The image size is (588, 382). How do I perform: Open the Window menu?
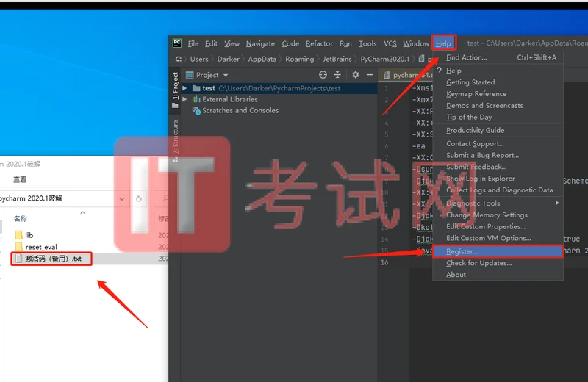(416, 43)
